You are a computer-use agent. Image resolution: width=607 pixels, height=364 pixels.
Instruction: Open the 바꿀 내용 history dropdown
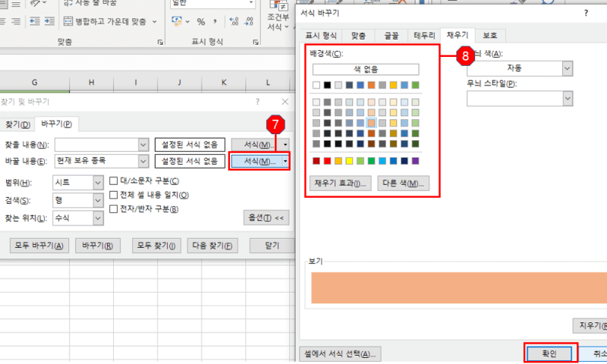coord(143,161)
